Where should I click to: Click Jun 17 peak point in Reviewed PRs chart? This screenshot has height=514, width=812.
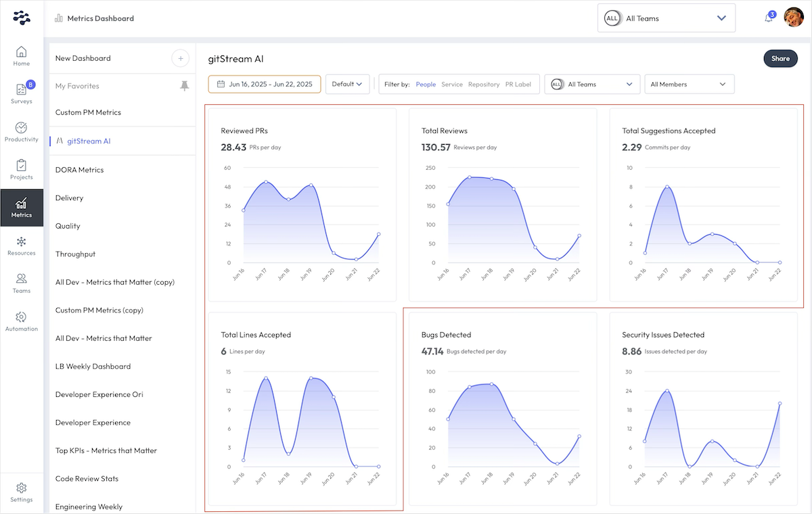click(266, 182)
